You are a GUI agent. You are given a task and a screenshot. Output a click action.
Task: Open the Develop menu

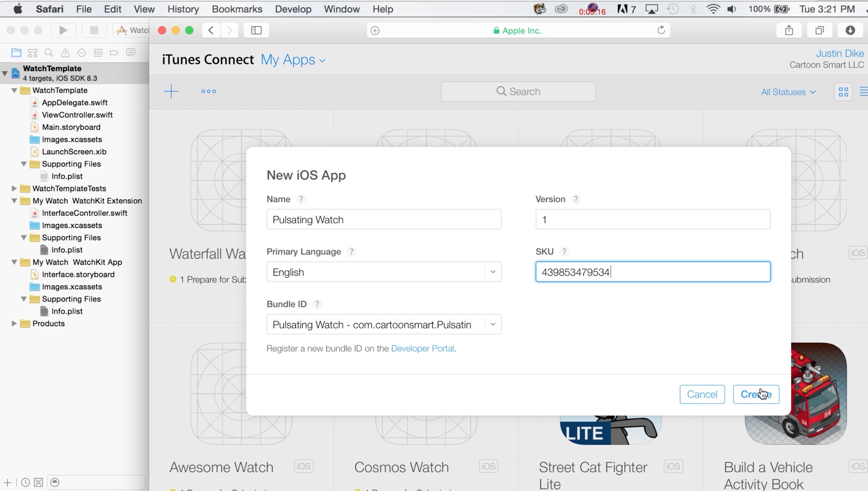tap(293, 9)
